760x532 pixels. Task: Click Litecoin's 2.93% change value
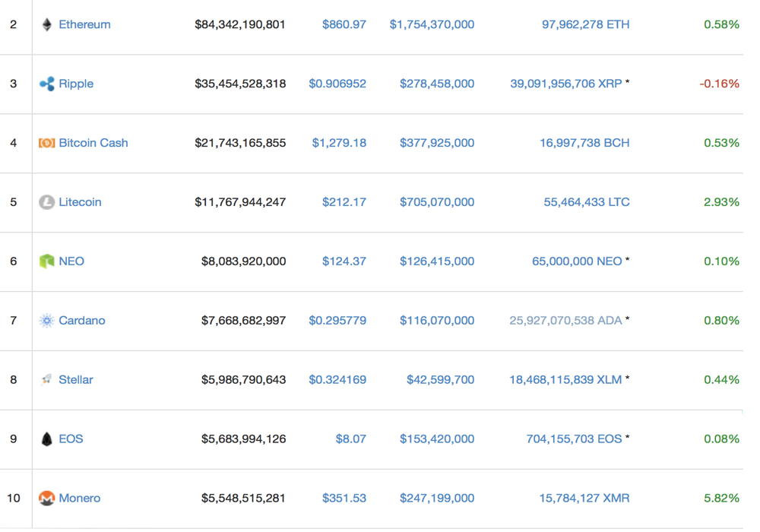(x=722, y=202)
